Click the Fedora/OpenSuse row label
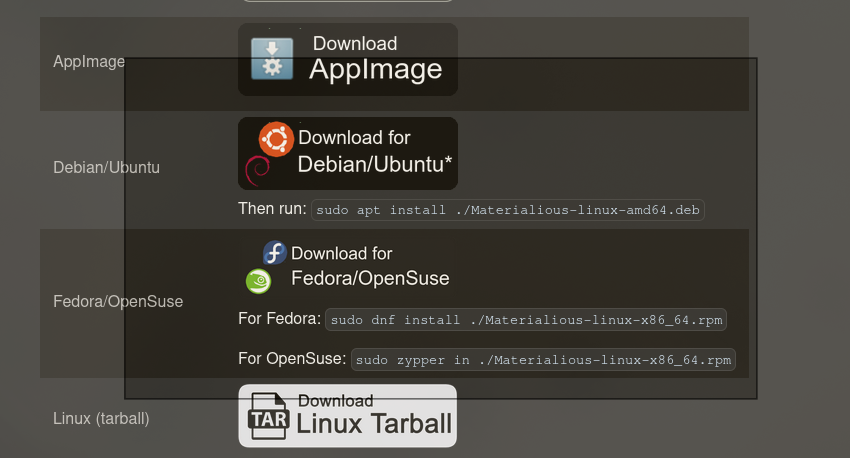This screenshot has width=850, height=458. pos(118,301)
